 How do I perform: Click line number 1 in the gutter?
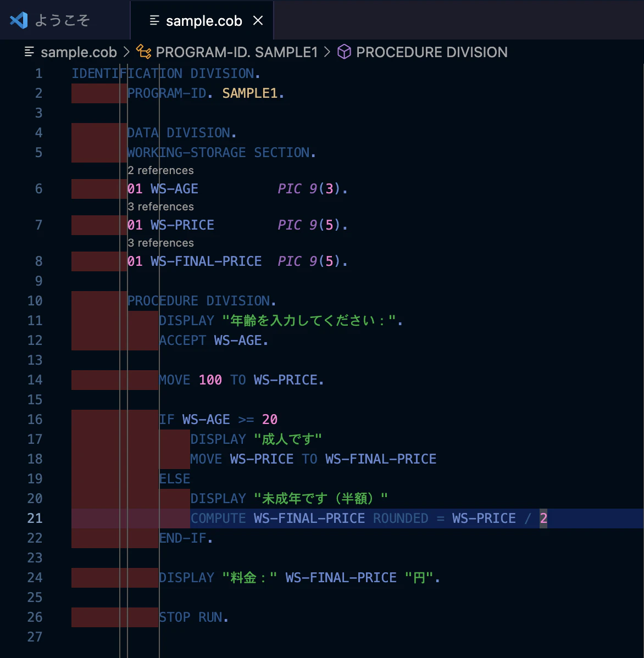(38, 74)
